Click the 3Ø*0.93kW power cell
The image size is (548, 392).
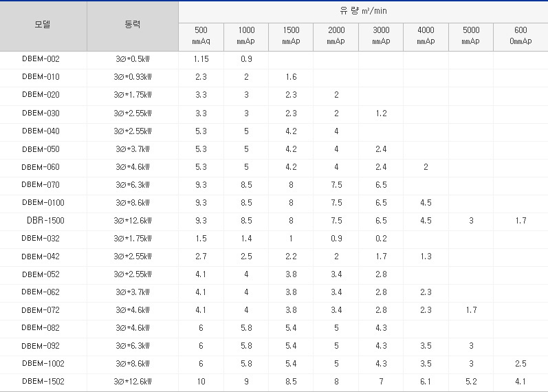point(133,77)
